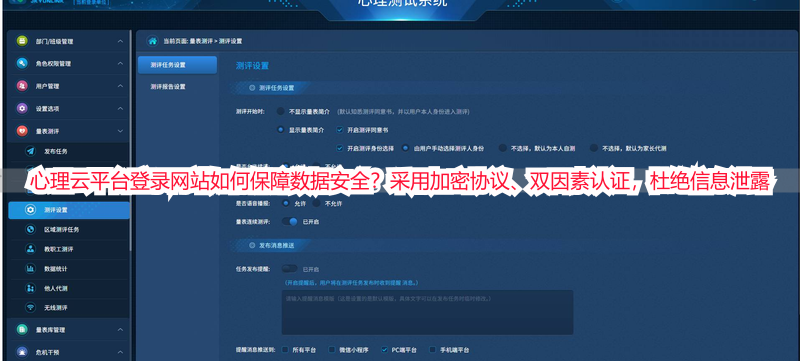Click the blue hint about 开启提醒后

coord(352,282)
